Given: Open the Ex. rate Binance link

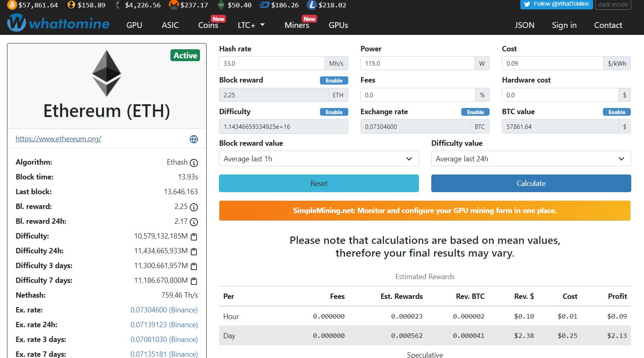Looking at the screenshot, I should pos(164,310).
